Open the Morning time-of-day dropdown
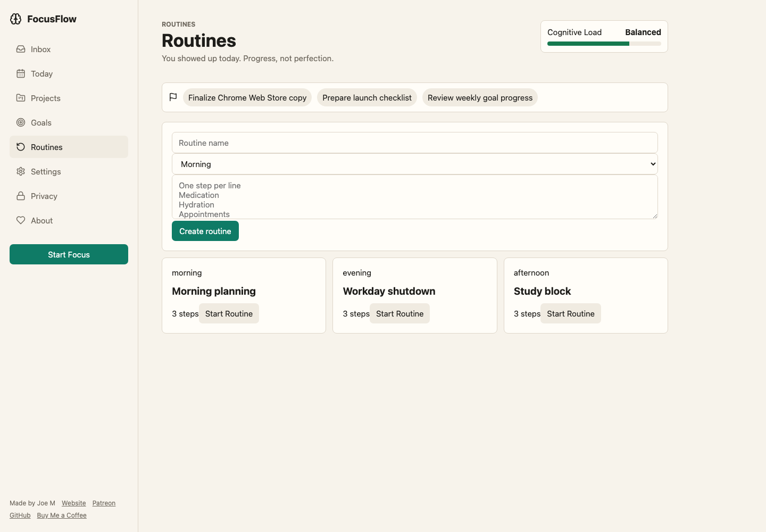The height and width of the screenshot is (532, 766). point(415,164)
